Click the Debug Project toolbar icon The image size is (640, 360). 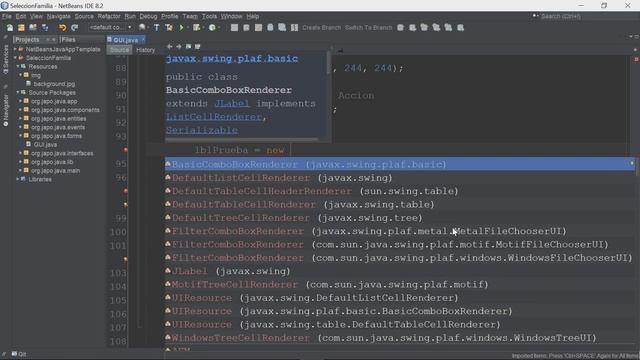(x=196, y=28)
